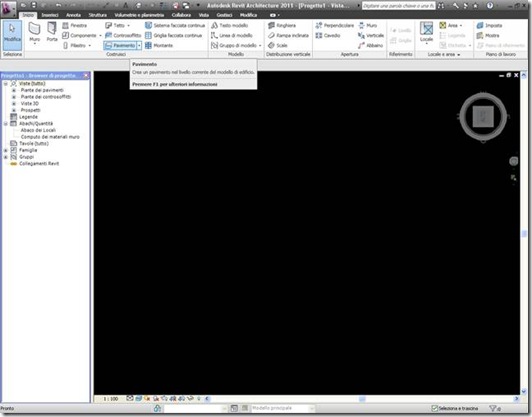Activate the Componente tool
532x417 pixels.
(80, 35)
